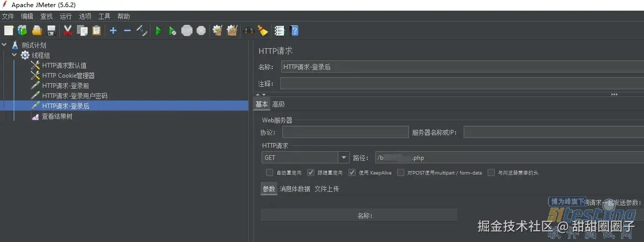
Task: Click the small down arrow above 基本 tab
Action: coord(263,94)
